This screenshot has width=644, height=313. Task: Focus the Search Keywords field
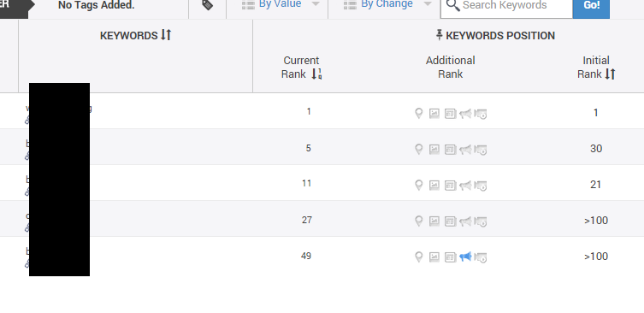coord(506,6)
